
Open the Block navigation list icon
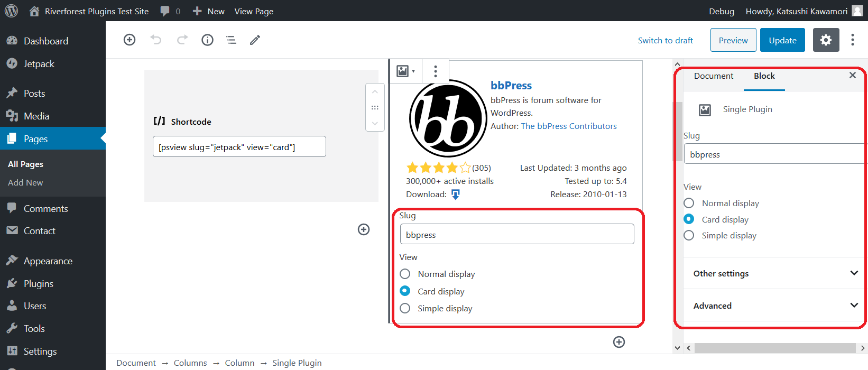click(x=231, y=40)
